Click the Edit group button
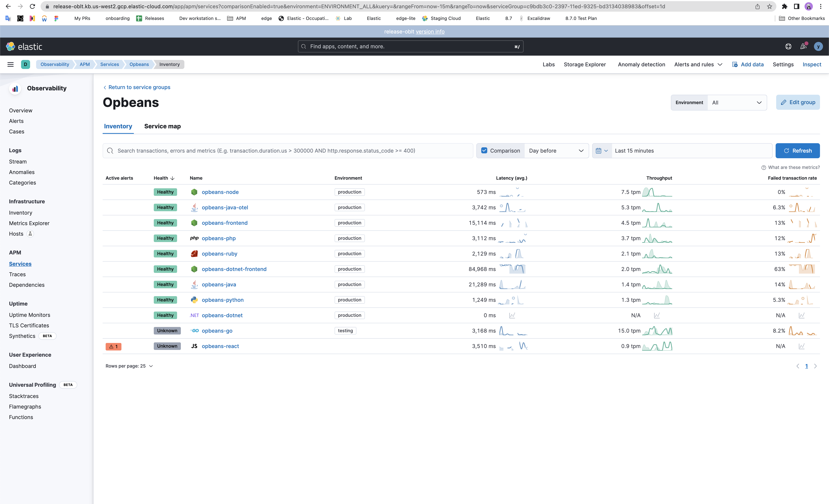The height and width of the screenshot is (504, 829). (x=798, y=102)
